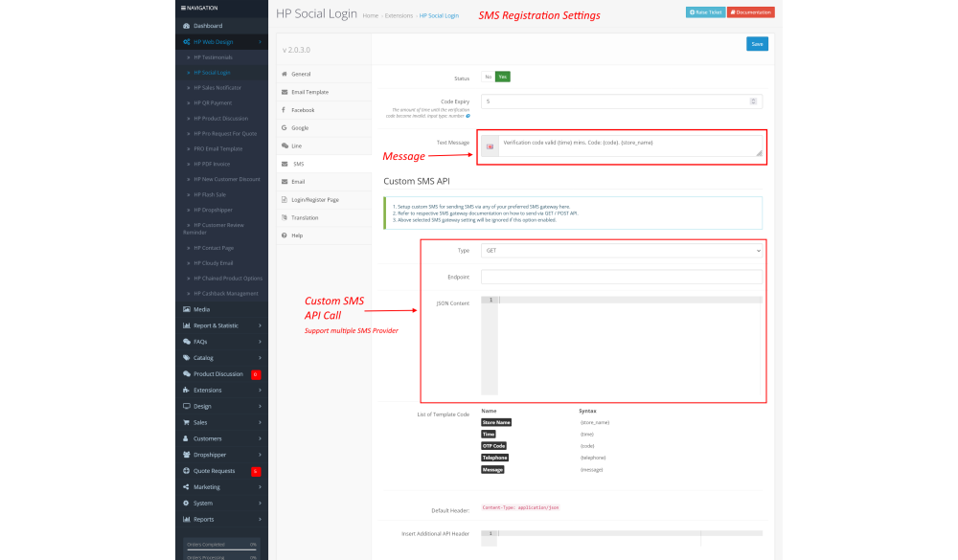958x560 pixels.
Task: Expand the Catalog submenu arrow
Action: [260, 358]
